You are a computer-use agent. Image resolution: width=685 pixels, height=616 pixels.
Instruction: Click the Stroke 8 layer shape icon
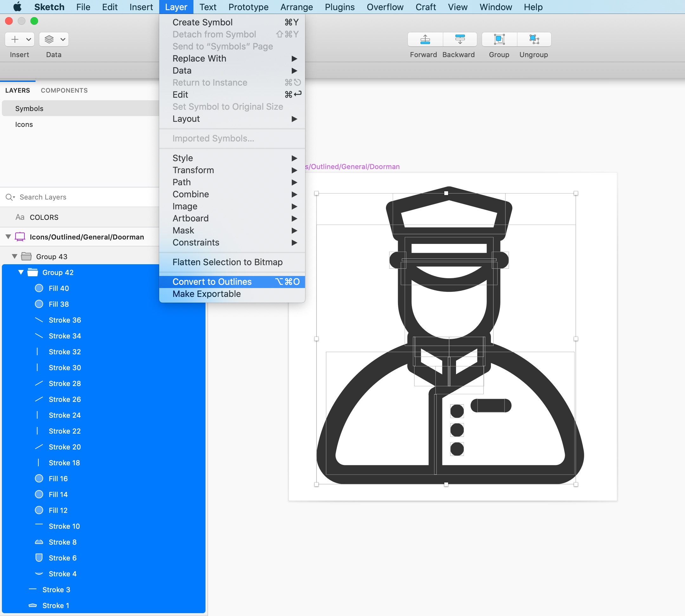39,542
